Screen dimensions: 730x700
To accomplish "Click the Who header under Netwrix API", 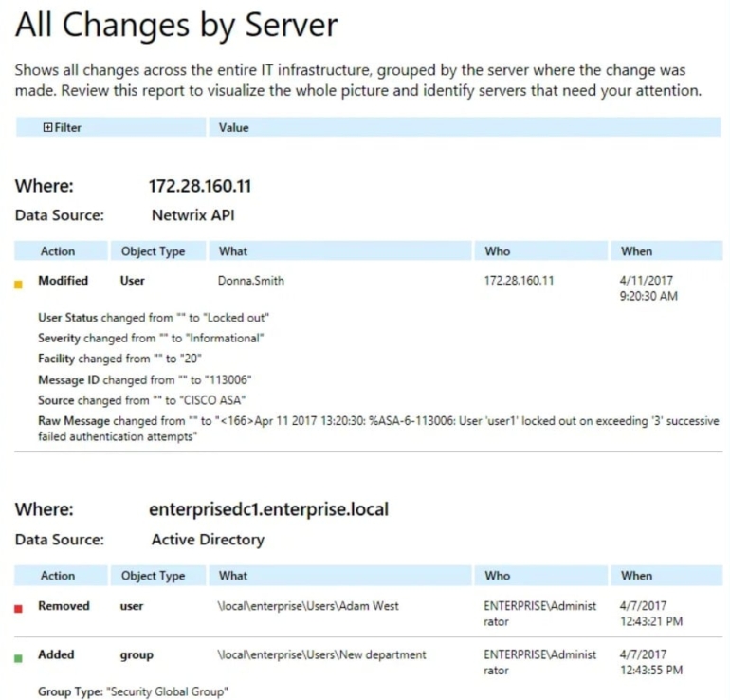I will (541, 250).
